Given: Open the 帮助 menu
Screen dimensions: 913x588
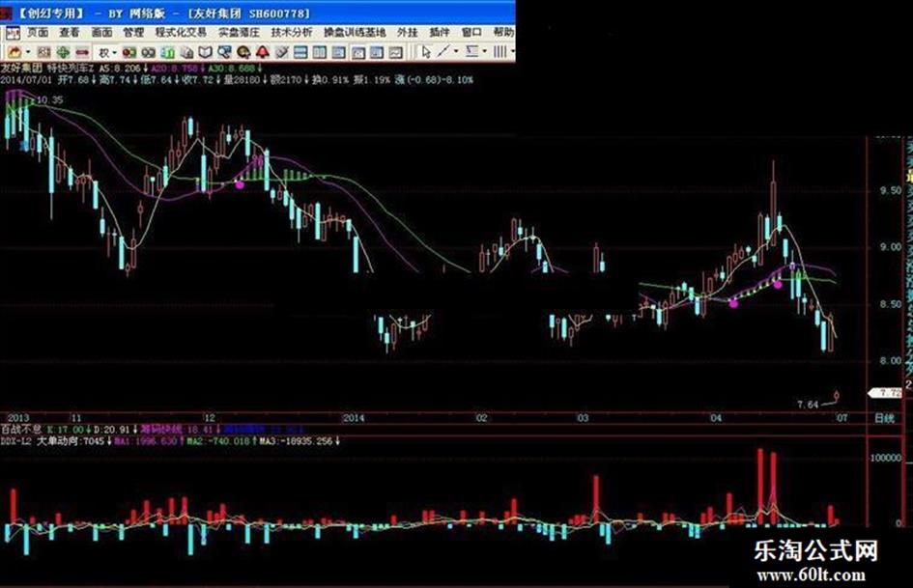Looking at the screenshot, I should pos(503,33).
